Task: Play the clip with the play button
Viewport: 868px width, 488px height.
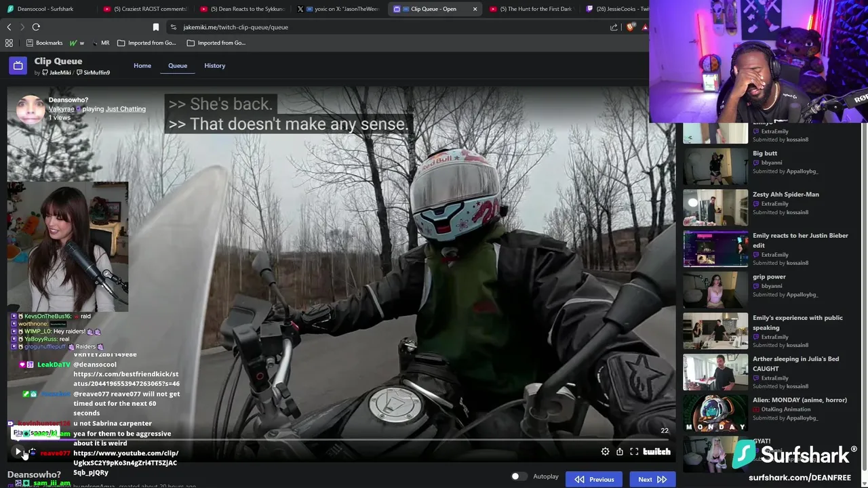Action: point(18,451)
